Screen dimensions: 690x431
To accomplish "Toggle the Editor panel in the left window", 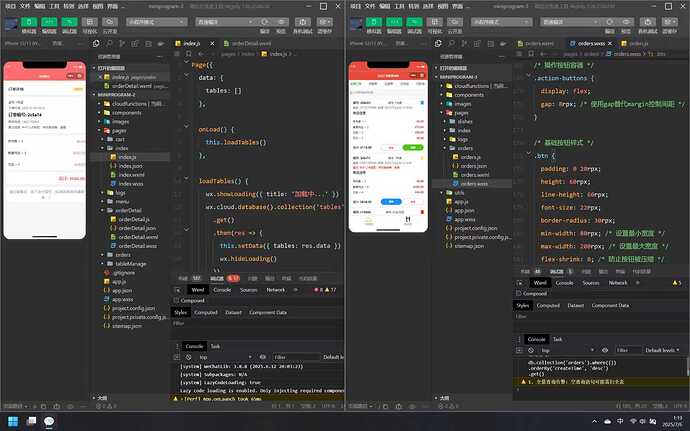I will [49, 22].
